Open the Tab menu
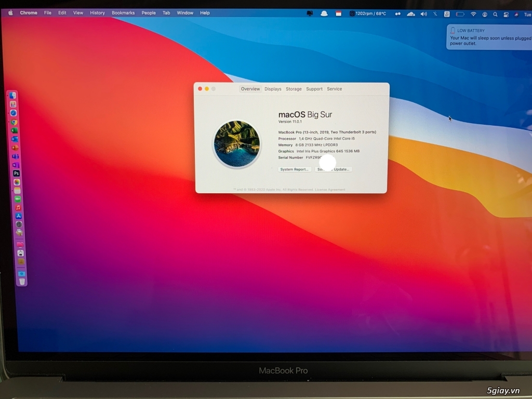This screenshot has width=532, height=399. [166, 13]
